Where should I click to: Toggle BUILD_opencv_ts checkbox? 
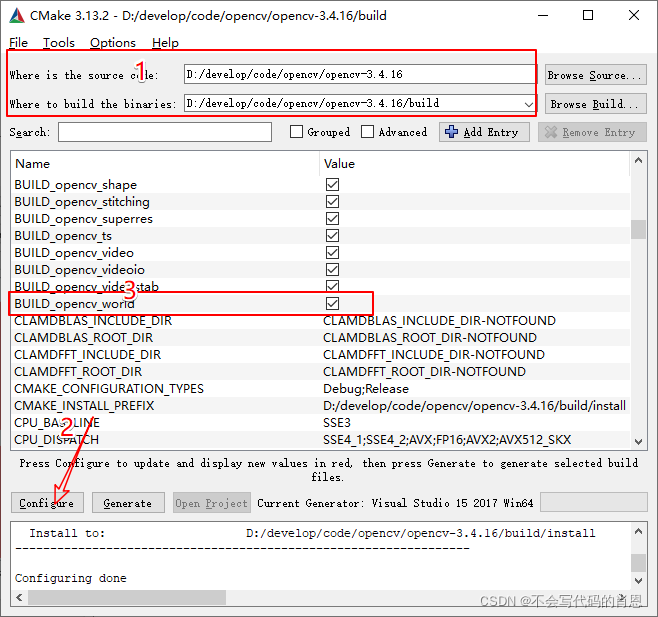click(x=332, y=235)
